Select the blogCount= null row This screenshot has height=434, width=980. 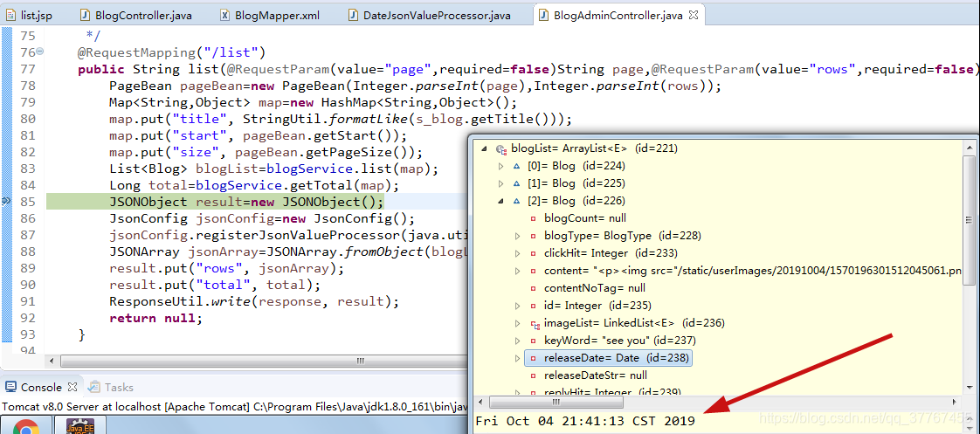click(x=585, y=218)
